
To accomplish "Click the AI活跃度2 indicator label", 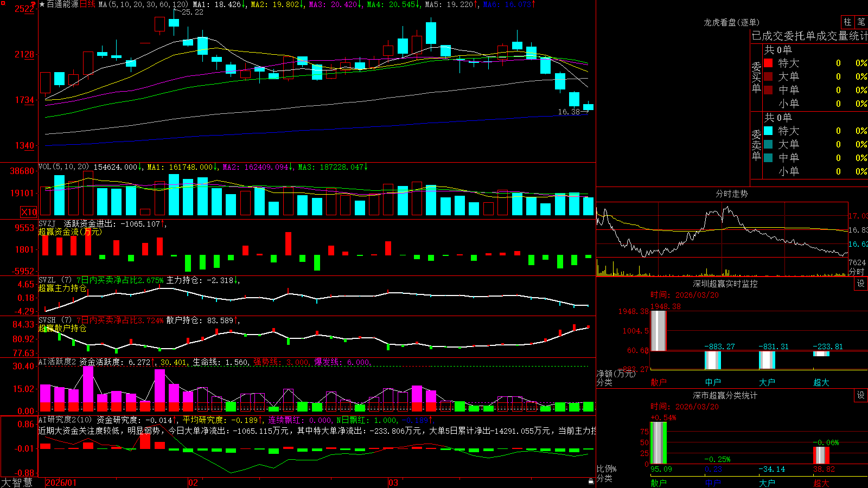I will coord(58,362).
